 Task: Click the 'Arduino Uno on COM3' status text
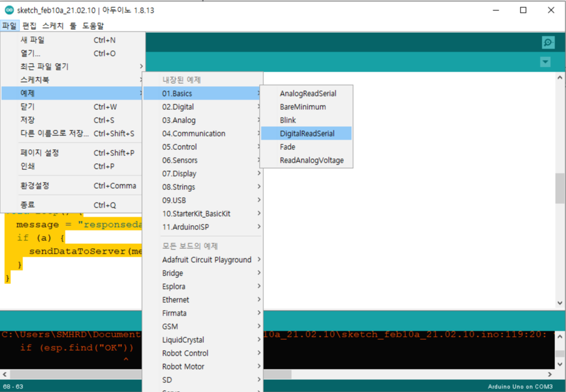click(520, 387)
